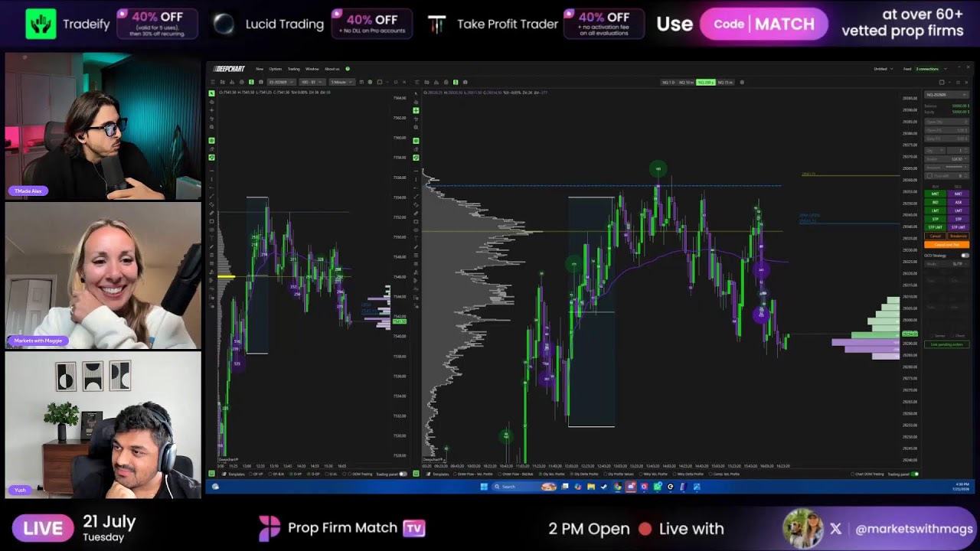
Task: Click the Prop Firm Match TV logo
Action: 341,528
